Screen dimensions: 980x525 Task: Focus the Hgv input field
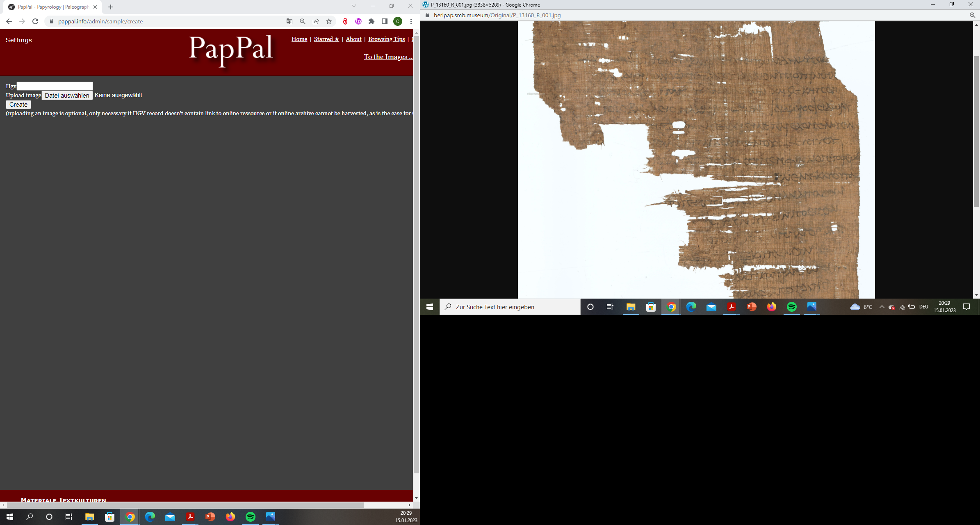pyautogui.click(x=55, y=86)
